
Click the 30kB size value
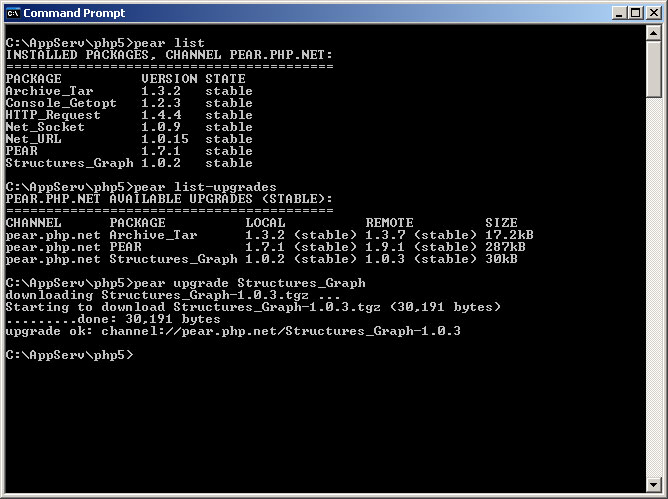tap(501, 259)
